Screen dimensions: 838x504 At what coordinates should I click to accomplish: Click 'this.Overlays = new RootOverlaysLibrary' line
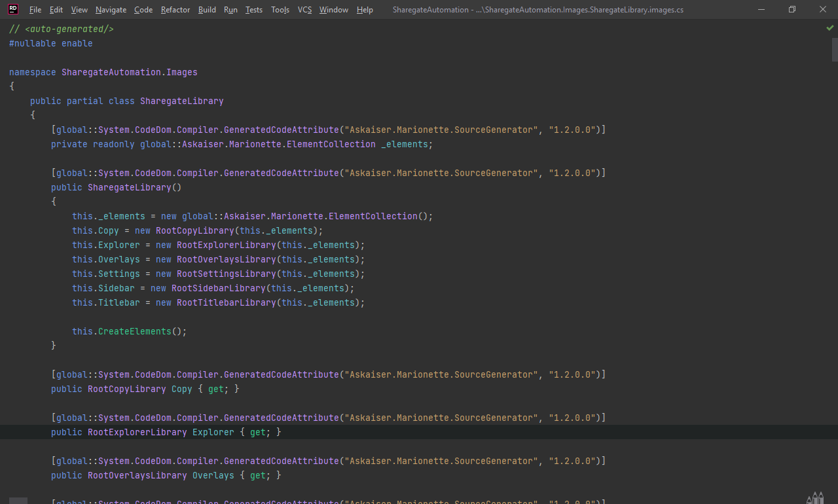(219, 260)
